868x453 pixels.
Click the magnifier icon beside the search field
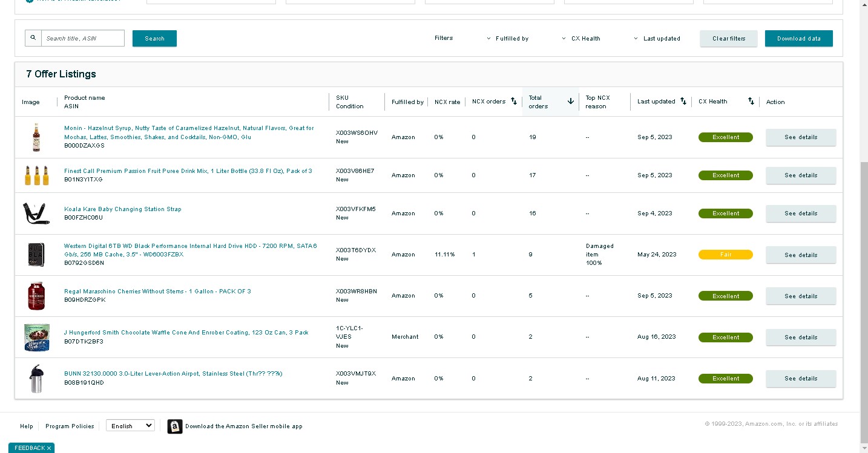click(33, 38)
